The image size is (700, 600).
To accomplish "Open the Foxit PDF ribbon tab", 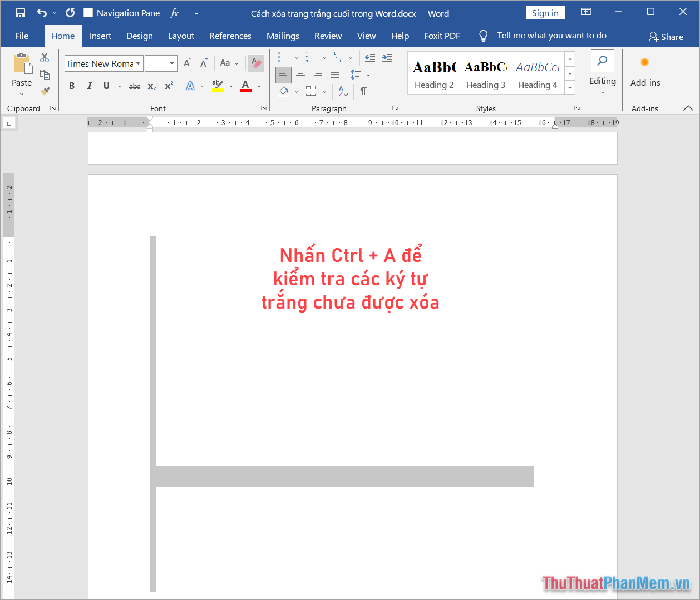I will coord(442,36).
